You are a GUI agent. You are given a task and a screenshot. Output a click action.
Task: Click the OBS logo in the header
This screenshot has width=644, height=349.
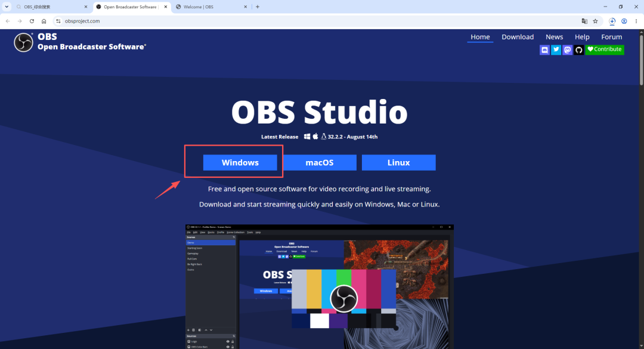23,42
